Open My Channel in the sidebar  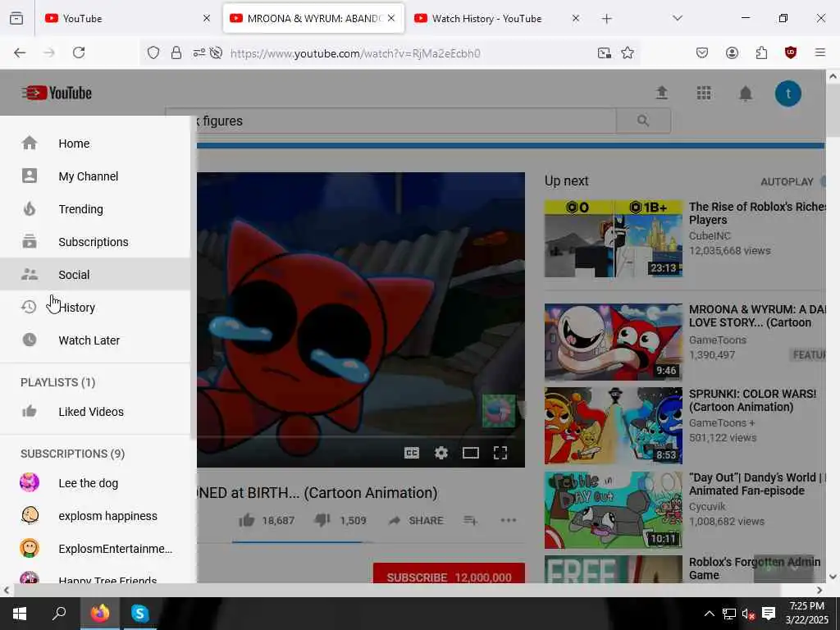point(95,176)
